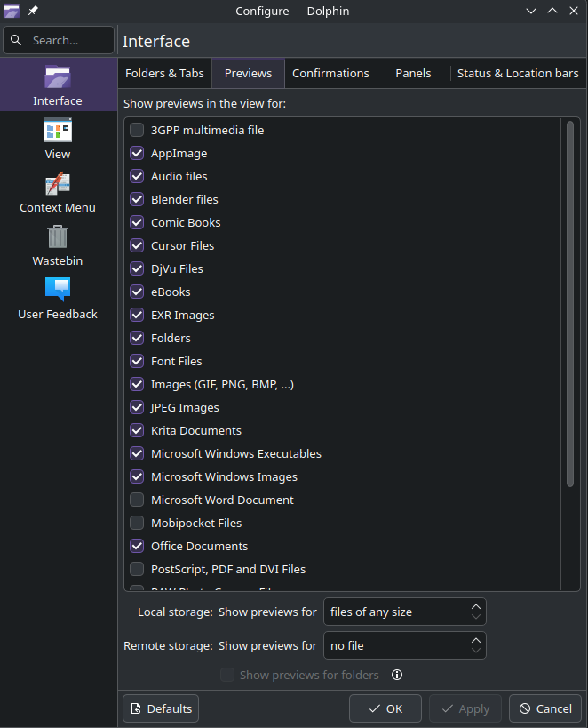
Task: Switch to Folders & Tabs tab
Action: (x=164, y=74)
